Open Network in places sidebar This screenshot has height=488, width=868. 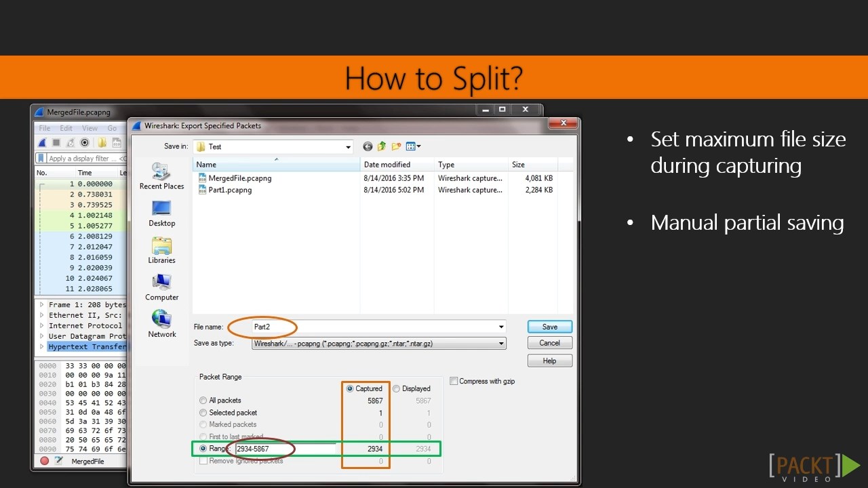(161, 324)
